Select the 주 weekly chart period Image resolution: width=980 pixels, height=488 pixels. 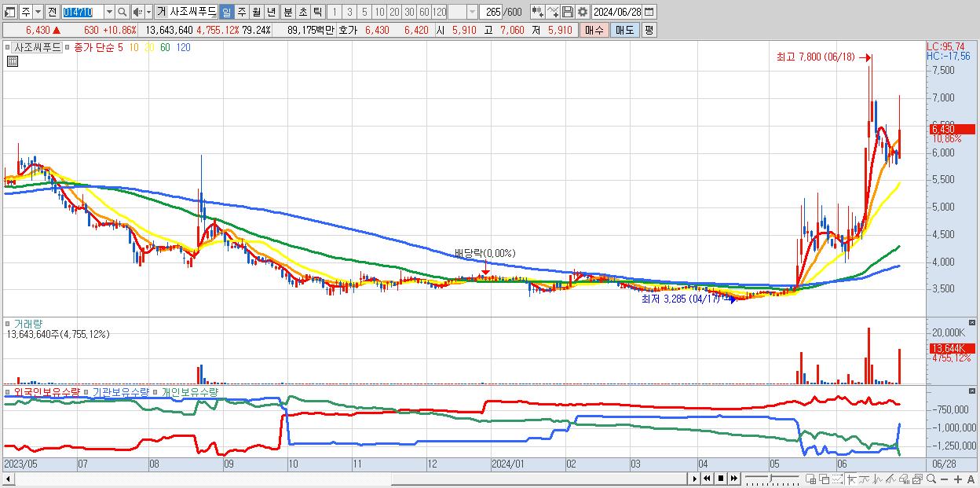241,12
